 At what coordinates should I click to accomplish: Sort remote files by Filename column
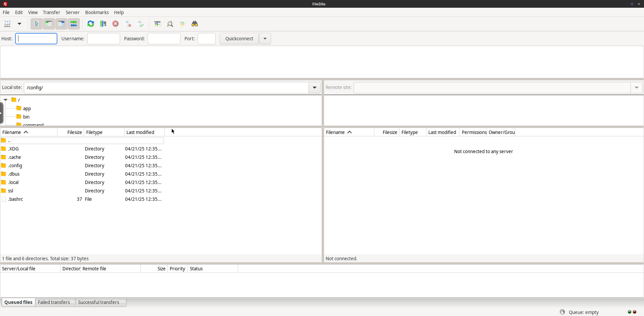[x=349, y=132]
